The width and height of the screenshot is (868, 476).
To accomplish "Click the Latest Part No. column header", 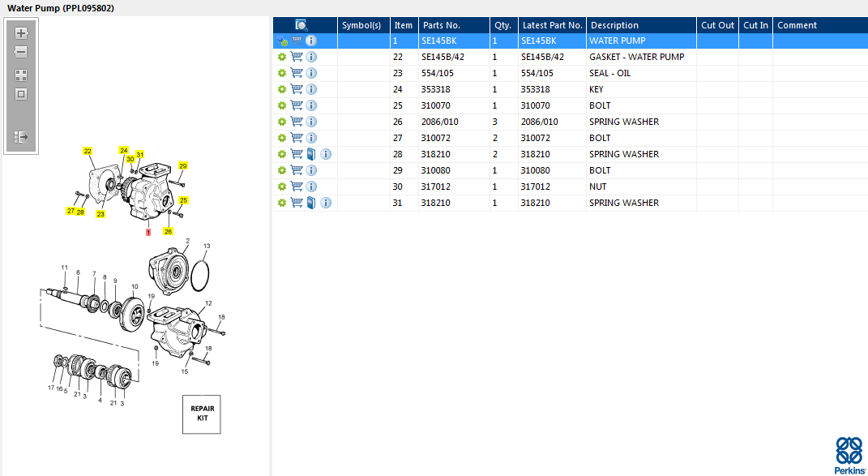I will pyautogui.click(x=552, y=25).
